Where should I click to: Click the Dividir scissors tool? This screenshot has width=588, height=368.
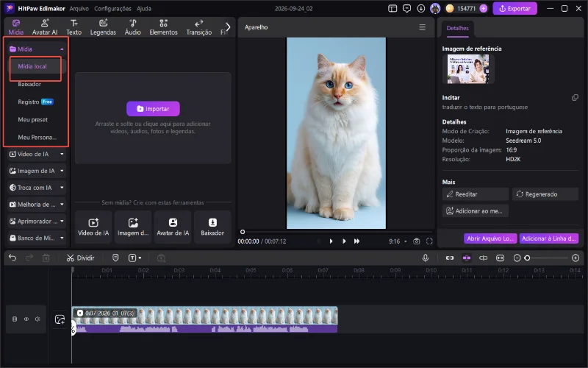(x=80, y=258)
